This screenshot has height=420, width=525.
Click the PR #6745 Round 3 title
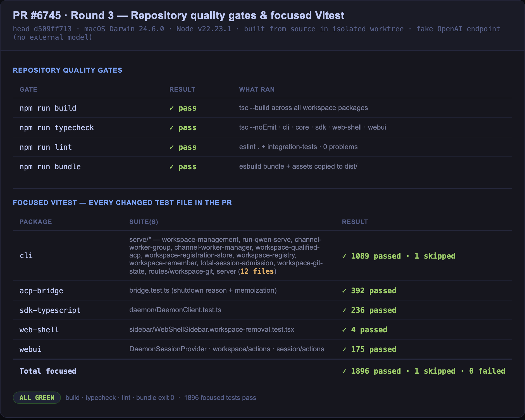179,15
